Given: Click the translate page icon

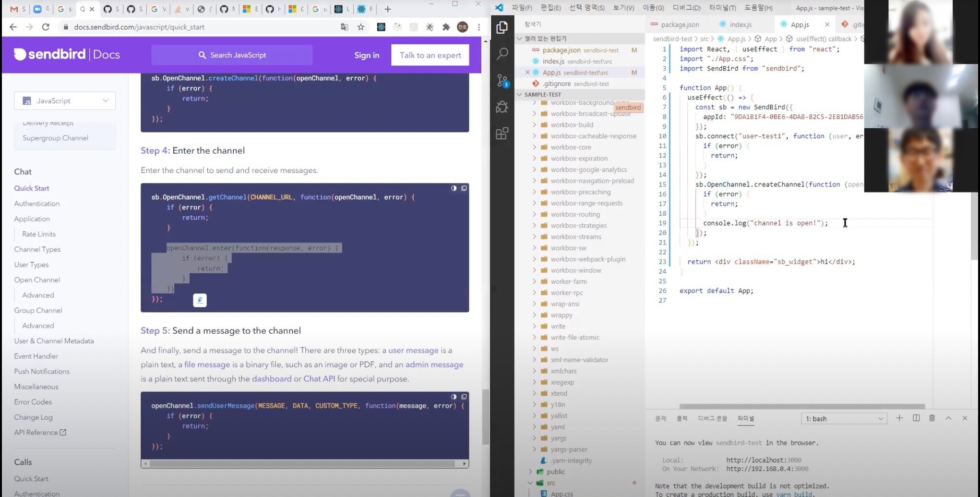Looking at the screenshot, I should [x=345, y=27].
